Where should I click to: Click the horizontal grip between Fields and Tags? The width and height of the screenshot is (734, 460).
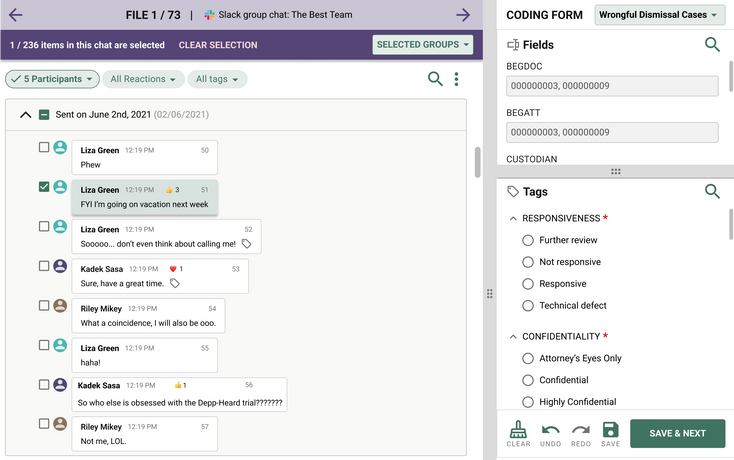tap(616, 172)
